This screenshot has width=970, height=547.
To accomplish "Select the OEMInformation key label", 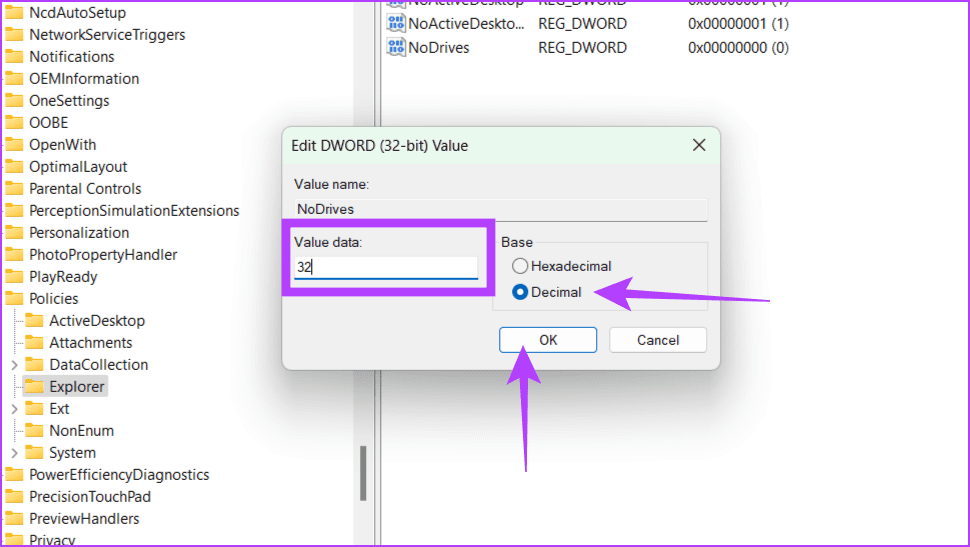I will (84, 79).
